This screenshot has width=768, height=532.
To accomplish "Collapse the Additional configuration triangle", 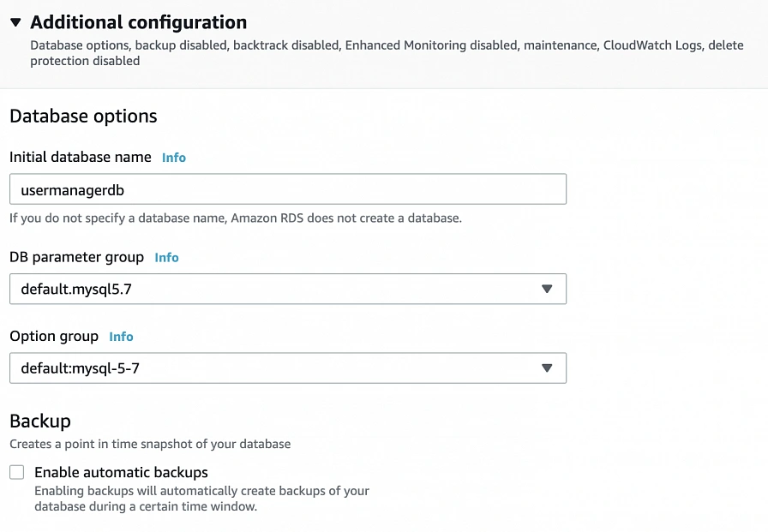I will click(x=15, y=23).
